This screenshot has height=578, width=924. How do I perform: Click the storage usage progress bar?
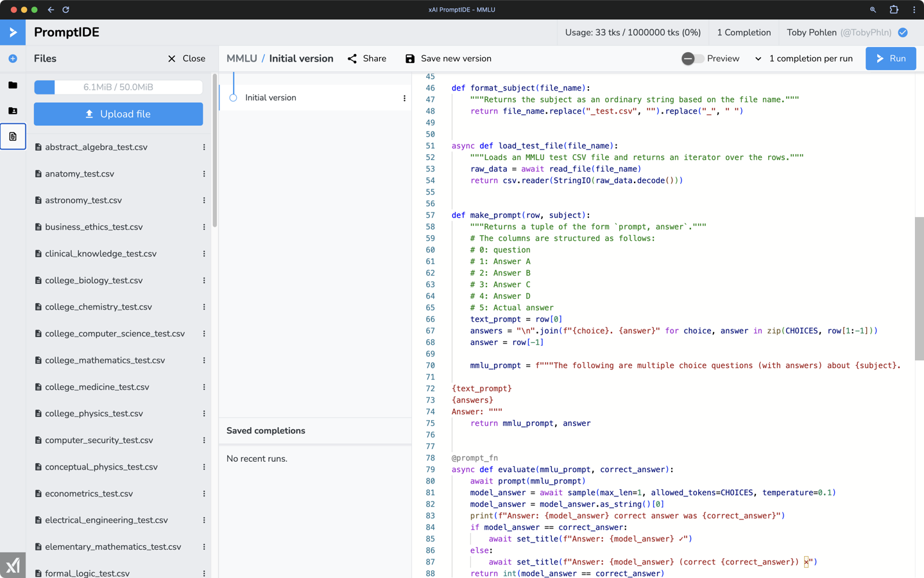click(118, 87)
